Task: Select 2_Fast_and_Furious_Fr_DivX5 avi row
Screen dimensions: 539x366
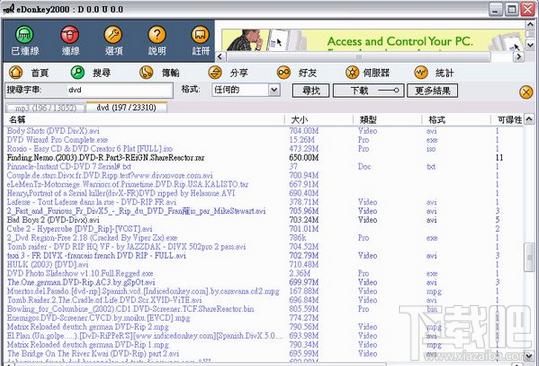Action: pyautogui.click(x=265, y=211)
